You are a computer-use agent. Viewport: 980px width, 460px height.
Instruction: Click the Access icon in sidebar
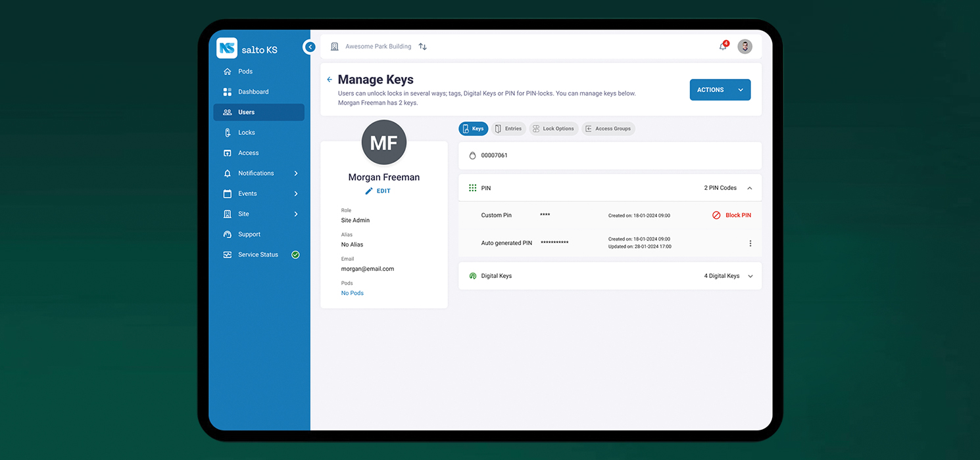228,153
